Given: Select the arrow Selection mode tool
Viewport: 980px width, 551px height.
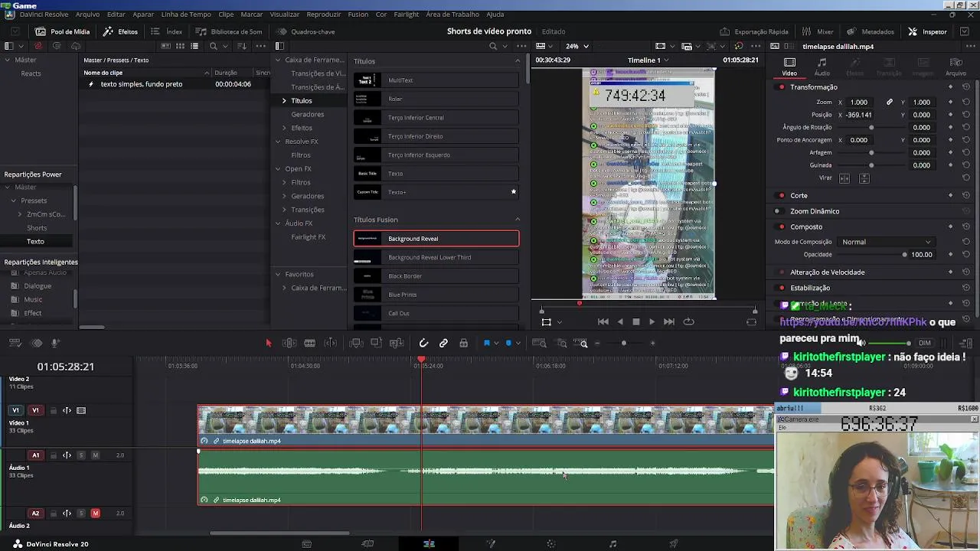Looking at the screenshot, I should [x=269, y=344].
